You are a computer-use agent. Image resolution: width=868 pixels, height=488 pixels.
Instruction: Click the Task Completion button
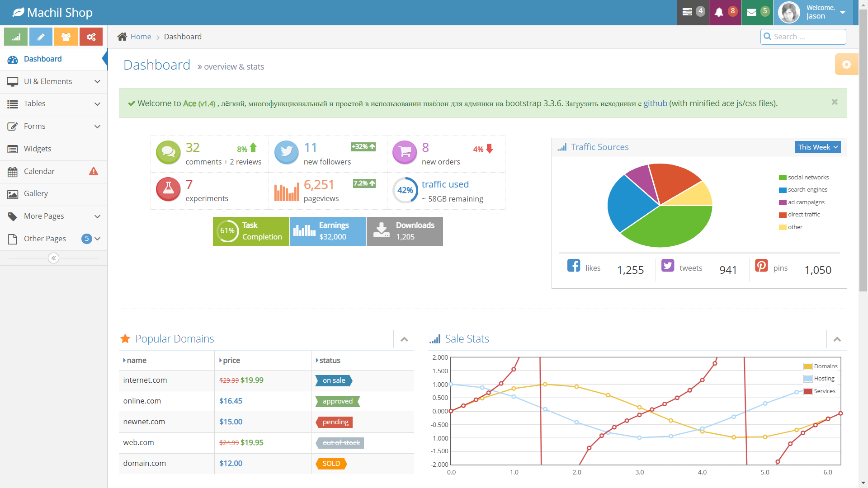[251, 231]
